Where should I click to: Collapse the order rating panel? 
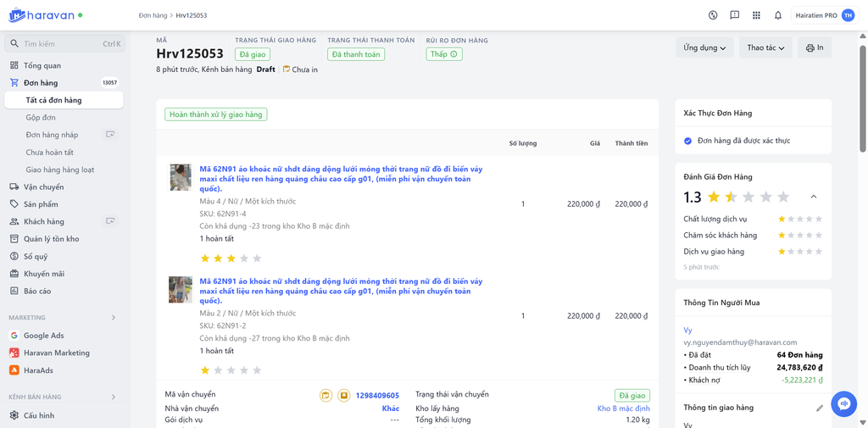814,197
